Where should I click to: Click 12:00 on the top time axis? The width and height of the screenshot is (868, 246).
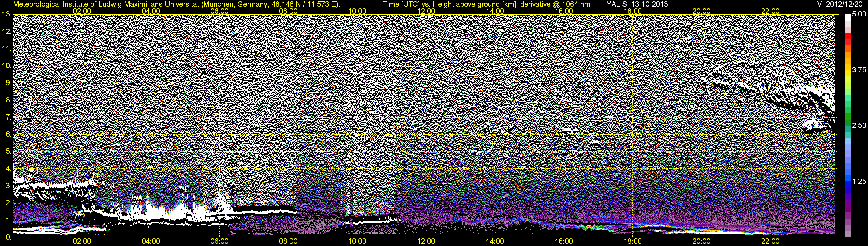(426, 11)
